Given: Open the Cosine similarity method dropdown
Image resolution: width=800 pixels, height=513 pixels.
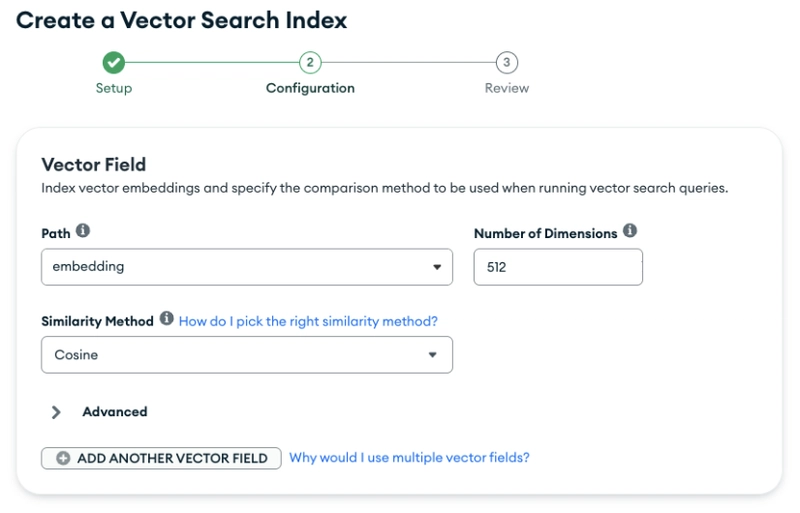Looking at the screenshot, I should coord(247,355).
